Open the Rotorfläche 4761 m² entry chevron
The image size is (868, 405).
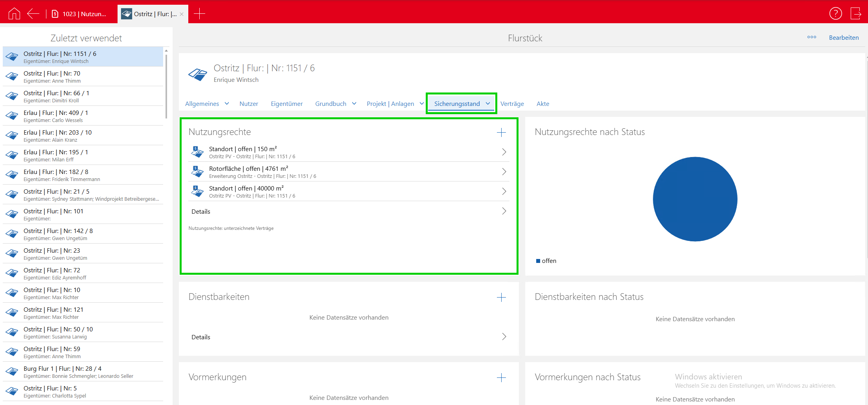[504, 172]
